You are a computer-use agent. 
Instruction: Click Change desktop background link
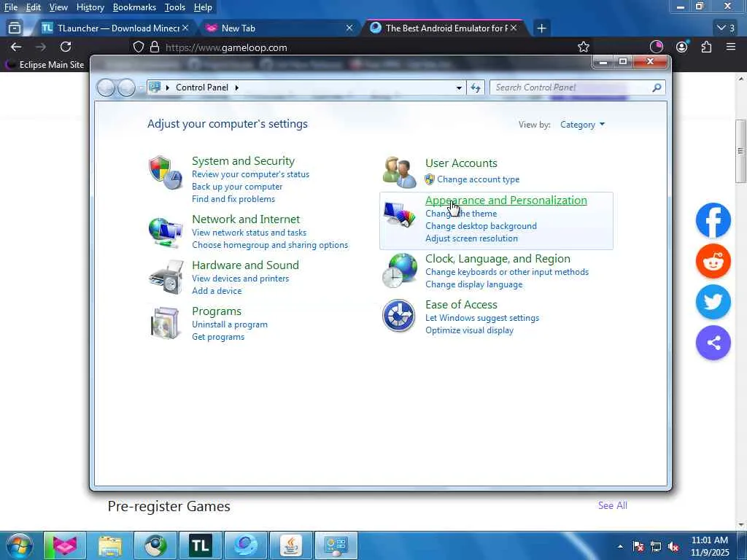[x=481, y=226]
